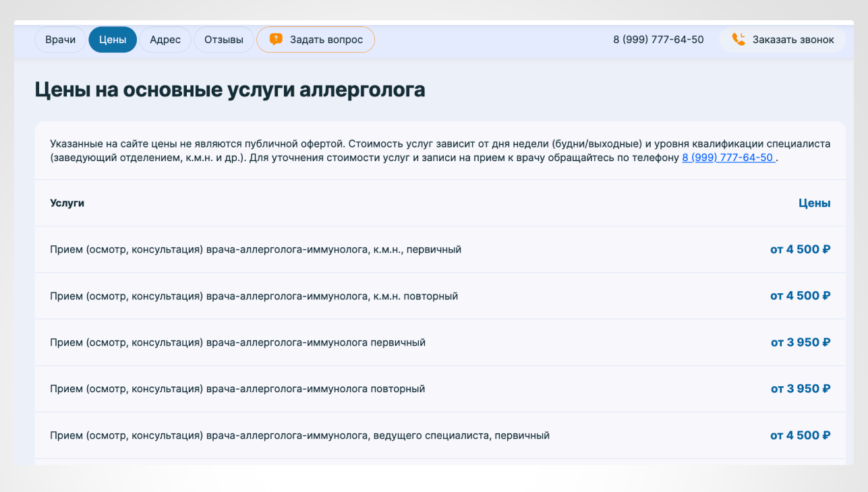The width and height of the screenshot is (868, 492).
Task: Click the price of the ведущего специалиста consultation
Action: pyautogui.click(x=800, y=435)
